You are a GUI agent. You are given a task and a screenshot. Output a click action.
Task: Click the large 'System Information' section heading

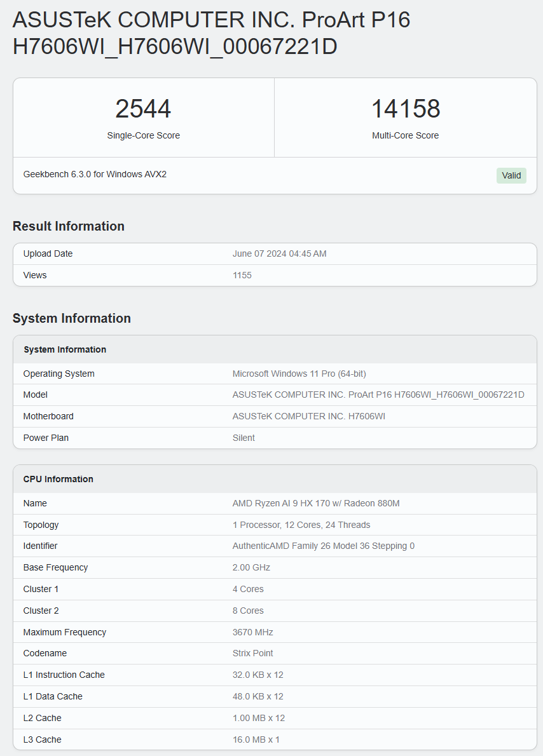[x=71, y=318]
